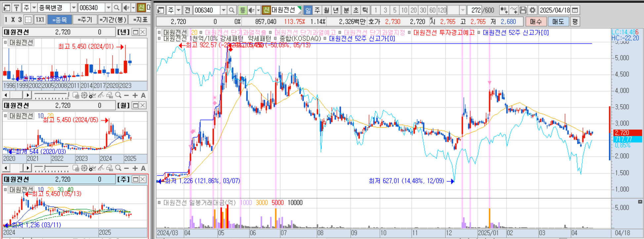Open yearly chart settings gear icon
The height and width of the screenshot is (239, 644).
84,95
